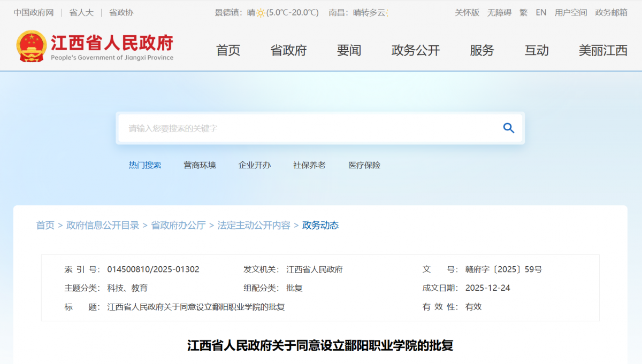Click 政府信息公开目录 in the breadcrumb
Image resolution: width=642 pixels, height=364 pixels.
point(103,225)
